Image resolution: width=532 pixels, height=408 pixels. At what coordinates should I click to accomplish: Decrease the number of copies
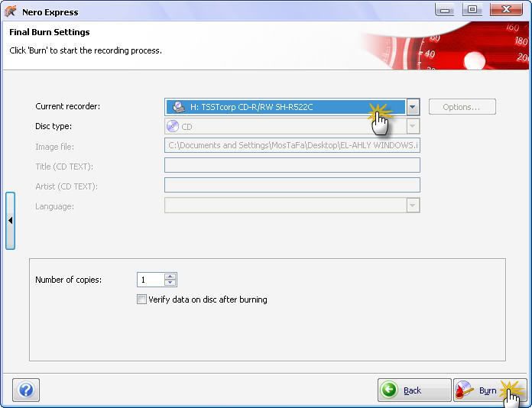[170, 283]
